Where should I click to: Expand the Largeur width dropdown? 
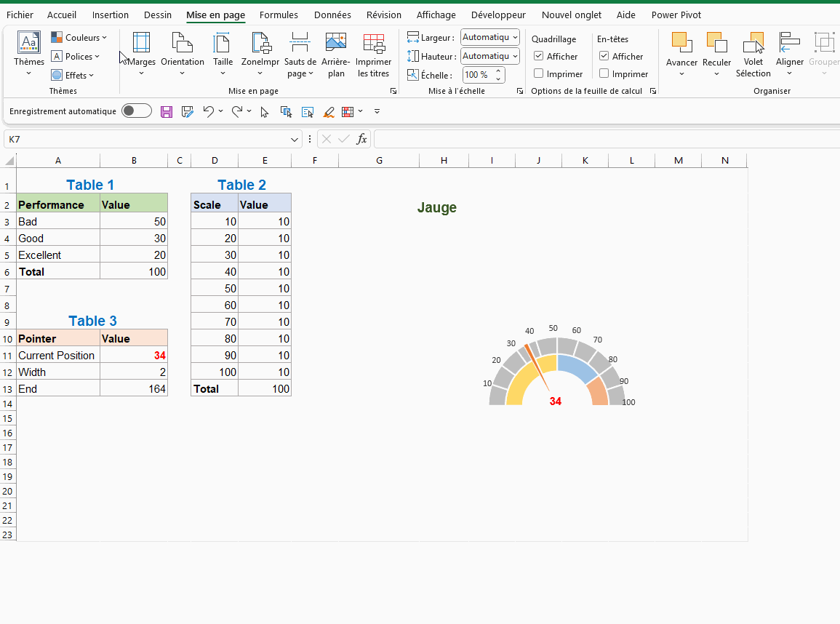(x=515, y=37)
